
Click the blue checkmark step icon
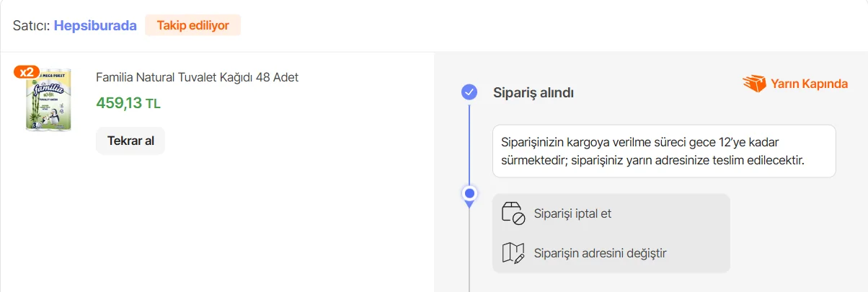pos(469,92)
